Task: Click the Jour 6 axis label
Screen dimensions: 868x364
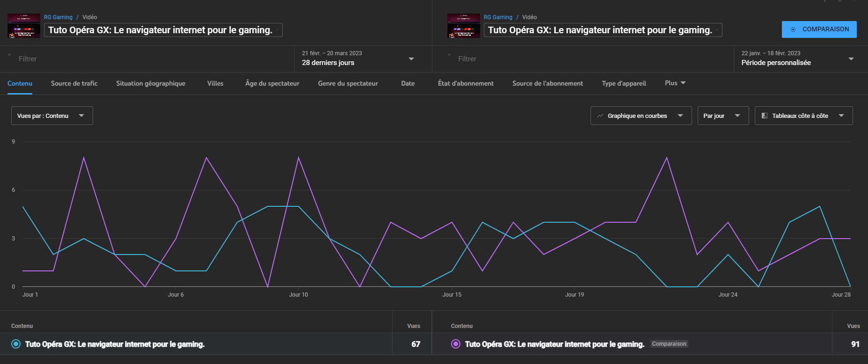Action: (176, 294)
